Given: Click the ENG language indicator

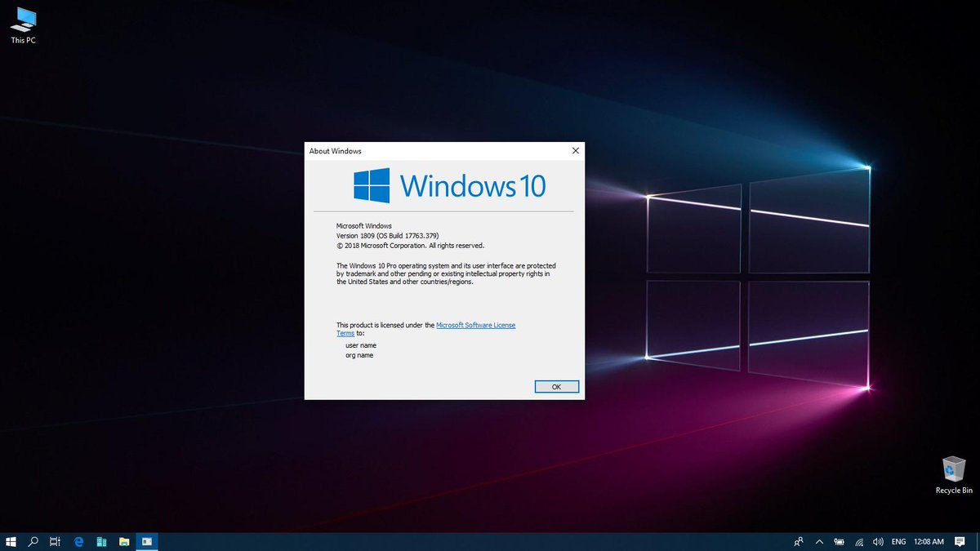Looking at the screenshot, I should (898, 541).
